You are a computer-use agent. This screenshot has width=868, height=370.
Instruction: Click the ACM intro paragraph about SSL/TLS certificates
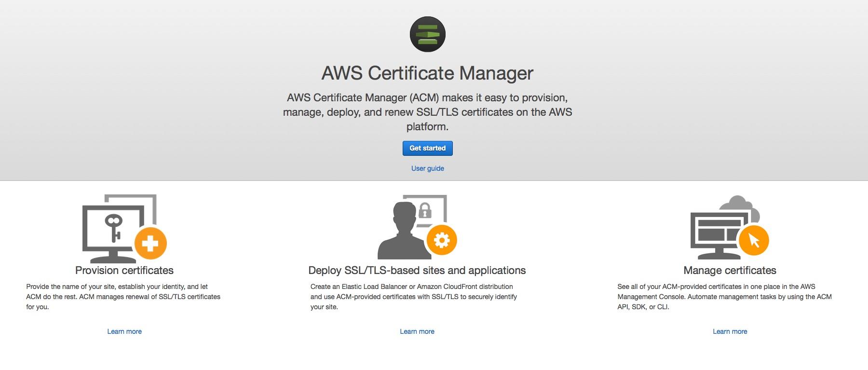(427, 112)
